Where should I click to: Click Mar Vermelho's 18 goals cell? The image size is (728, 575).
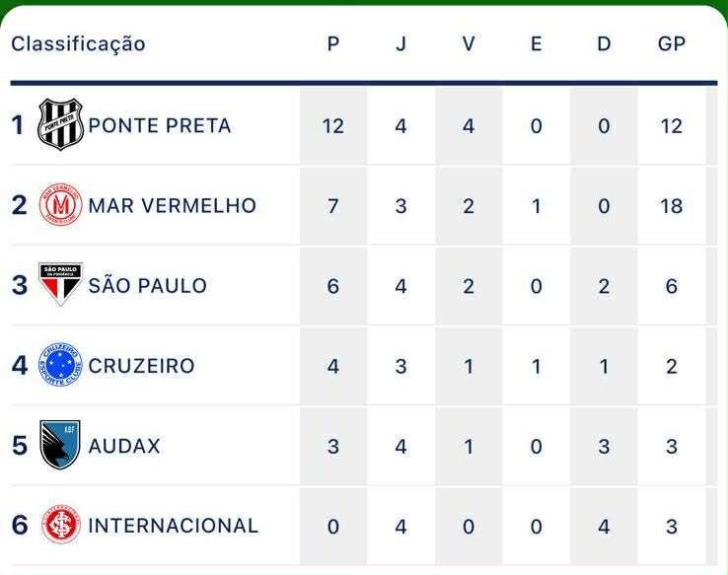(672, 205)
